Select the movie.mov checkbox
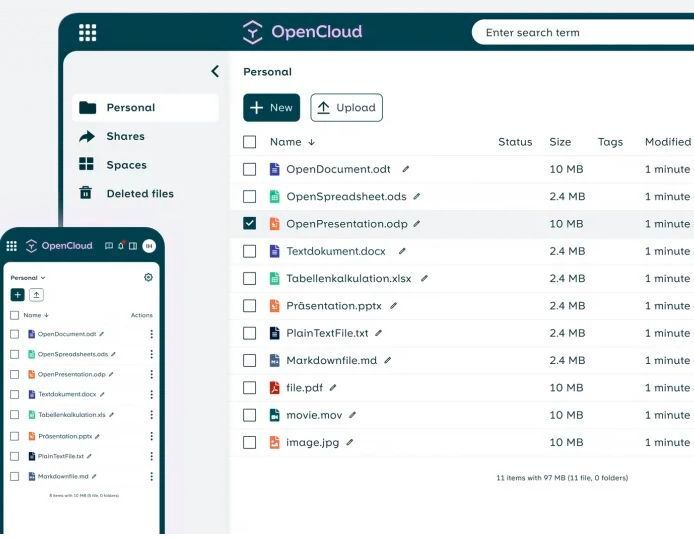The height and width of the screenshot is (538, 694). (250, 415)
